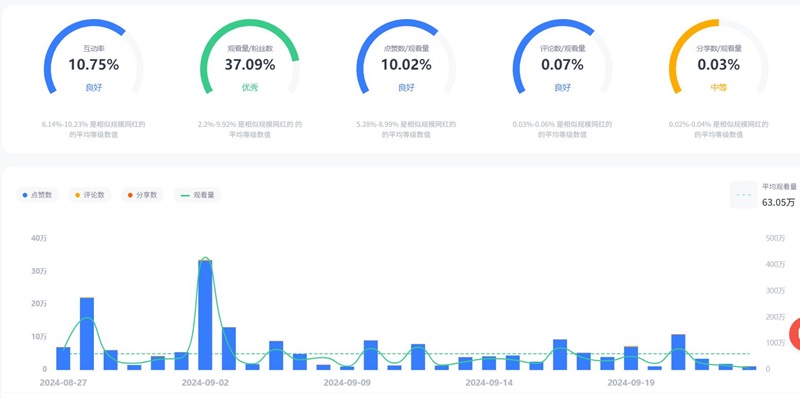Click the green 观看量/粉丝数 gauge
Image resolution: width=800 pixels, height=398 pixels.
coord(250,57)
